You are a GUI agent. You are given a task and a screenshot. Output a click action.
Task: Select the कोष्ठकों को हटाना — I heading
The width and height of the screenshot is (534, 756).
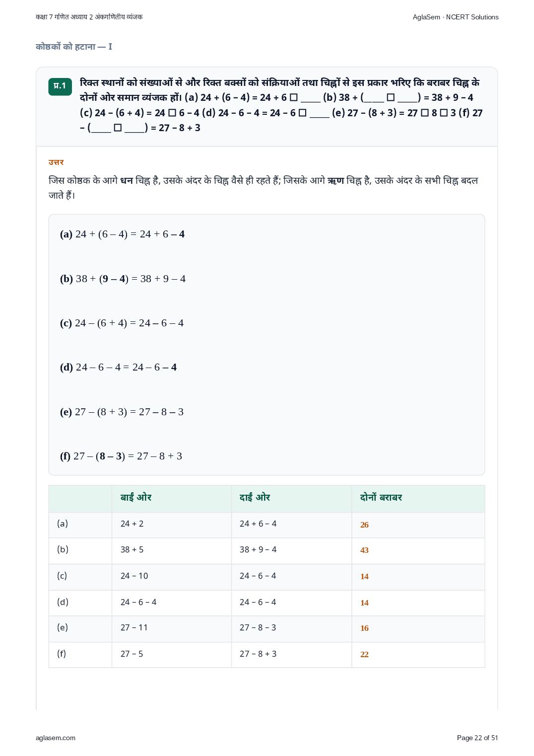point(74,47)
